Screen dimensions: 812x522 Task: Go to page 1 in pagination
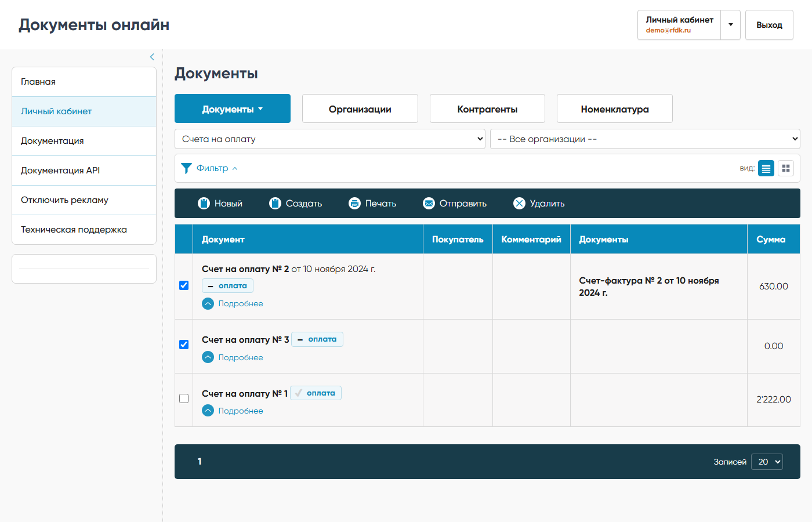pos(200,462)
